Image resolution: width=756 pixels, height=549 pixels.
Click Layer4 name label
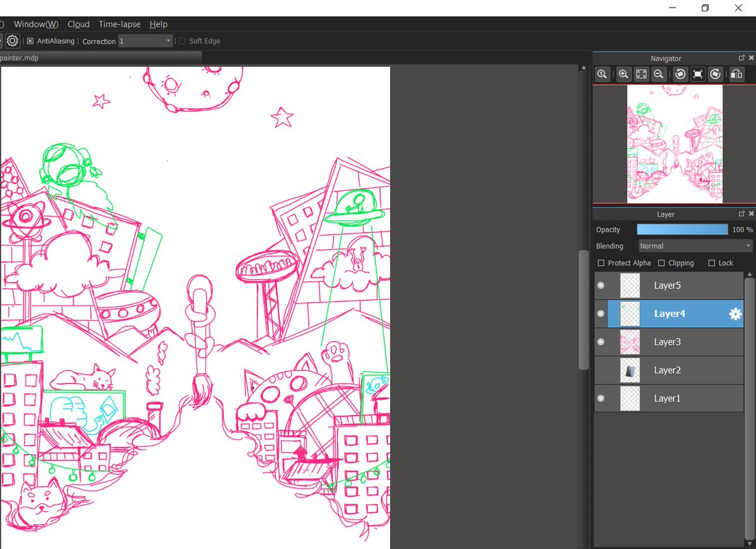670,314
